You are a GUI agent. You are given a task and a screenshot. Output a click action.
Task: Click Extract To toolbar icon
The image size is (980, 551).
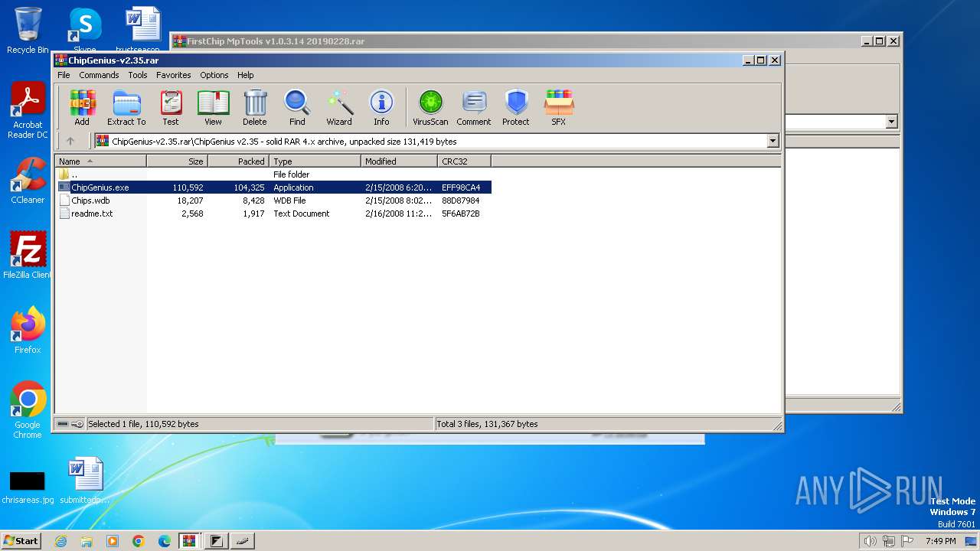(126, 107)
